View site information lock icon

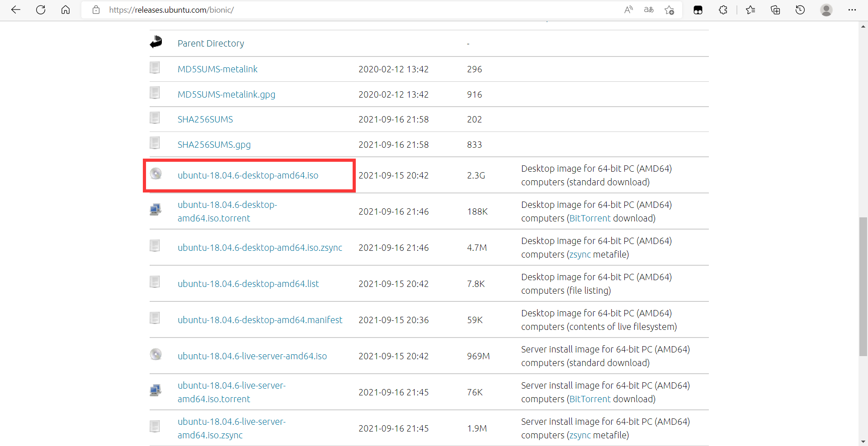tap(96, 10)
